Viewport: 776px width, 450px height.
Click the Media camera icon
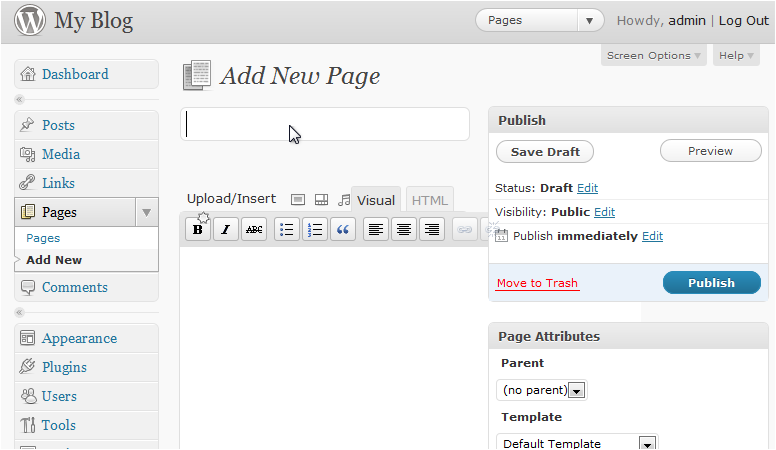[27, 154]
